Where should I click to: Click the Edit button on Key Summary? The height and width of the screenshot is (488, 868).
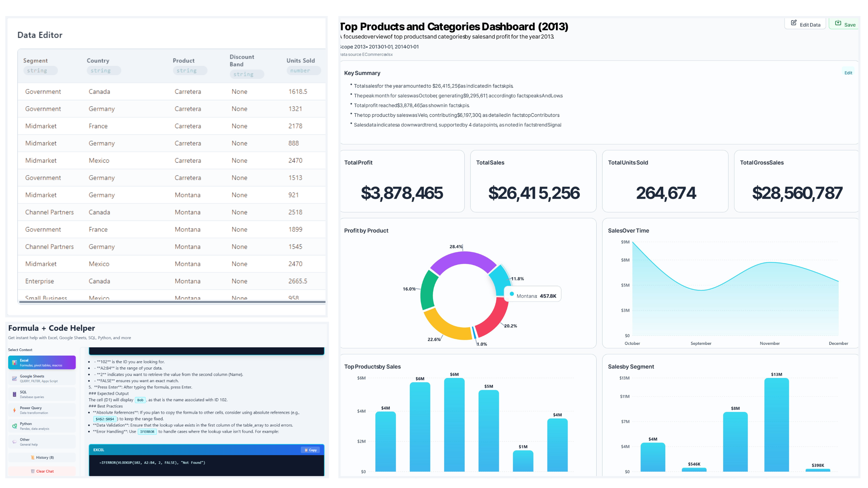(x=848, y=72)
